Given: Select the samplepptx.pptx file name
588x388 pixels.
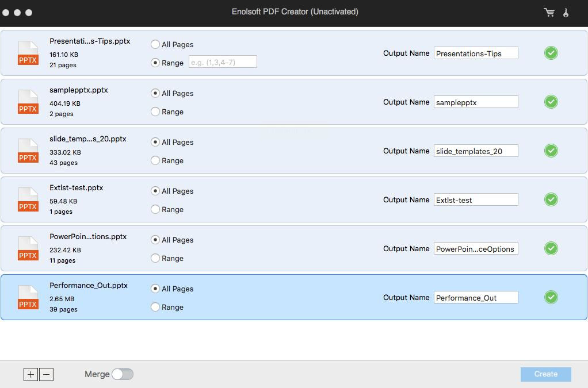Looking at the screenshot, I should 79,90.
